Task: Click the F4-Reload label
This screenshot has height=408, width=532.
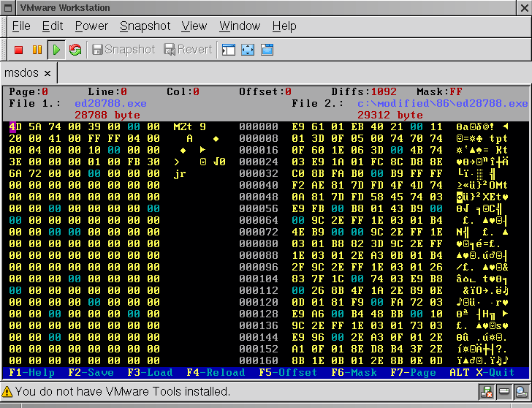Action: pos(216,372)
